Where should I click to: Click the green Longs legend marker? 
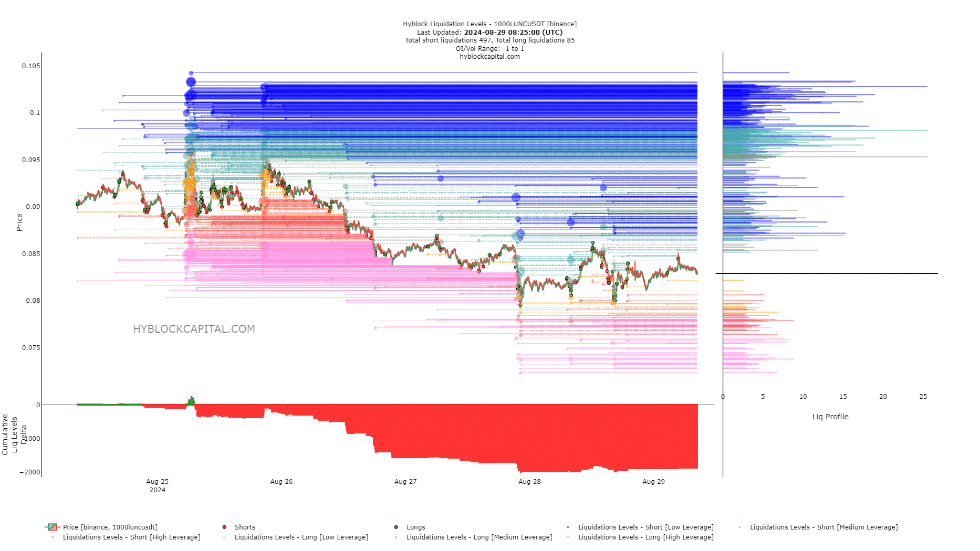[x=396, y=527]
